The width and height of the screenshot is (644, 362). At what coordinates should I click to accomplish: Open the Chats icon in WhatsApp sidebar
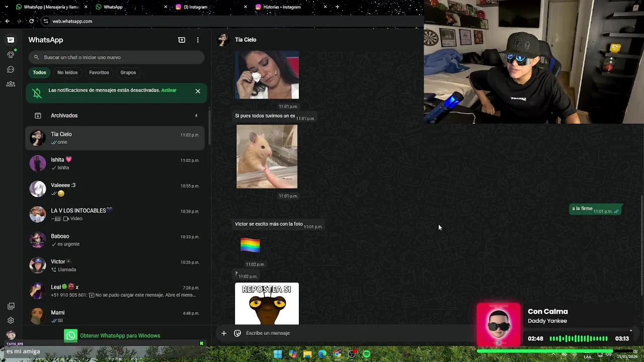(x=11, y=40)
